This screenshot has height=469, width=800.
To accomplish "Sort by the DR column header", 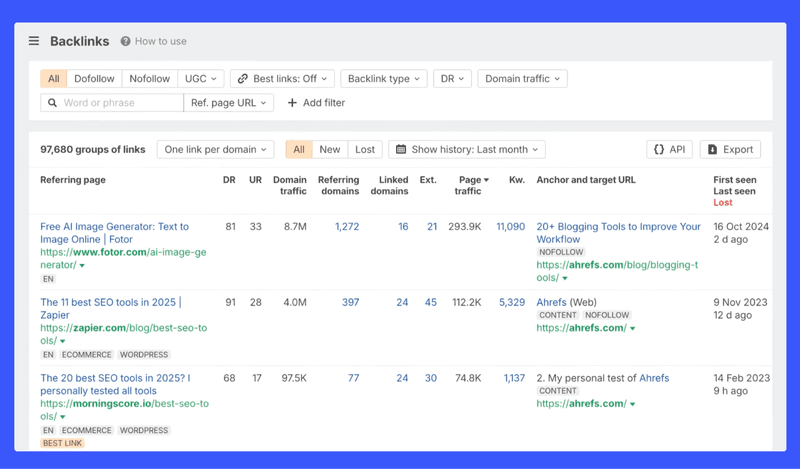I will pyautogui.click(x=229, y=180).
